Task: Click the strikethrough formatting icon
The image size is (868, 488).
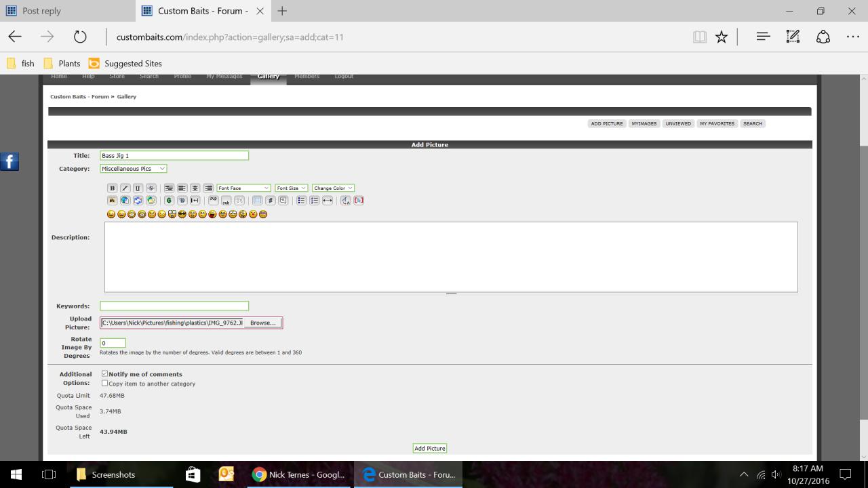Action: pyautogui.click(x=151, y=188)
